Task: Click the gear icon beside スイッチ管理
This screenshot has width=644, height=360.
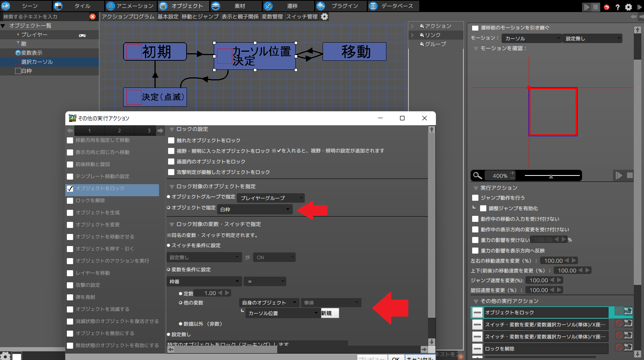Action: [x=324, y=16]
